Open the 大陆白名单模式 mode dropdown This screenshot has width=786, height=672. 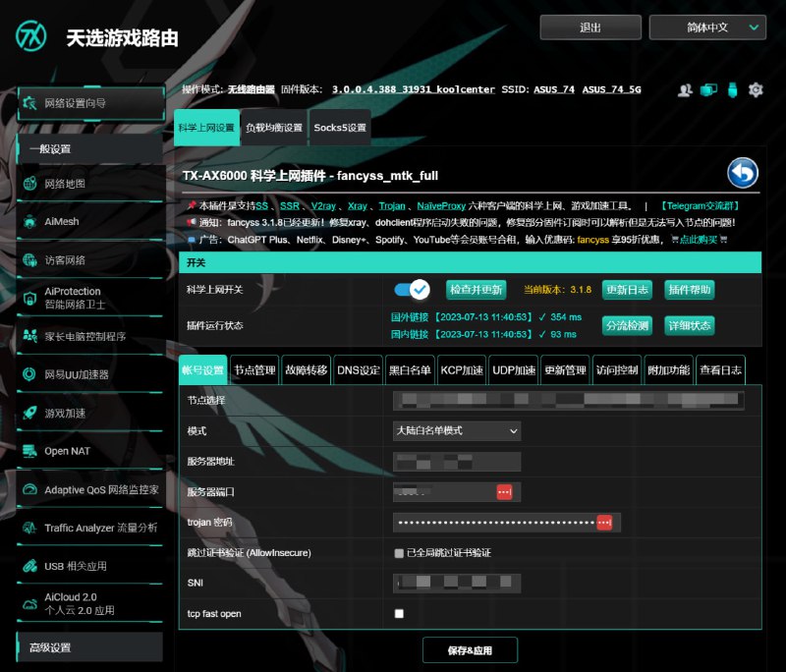pyautogui.click(x=457, y=431)
